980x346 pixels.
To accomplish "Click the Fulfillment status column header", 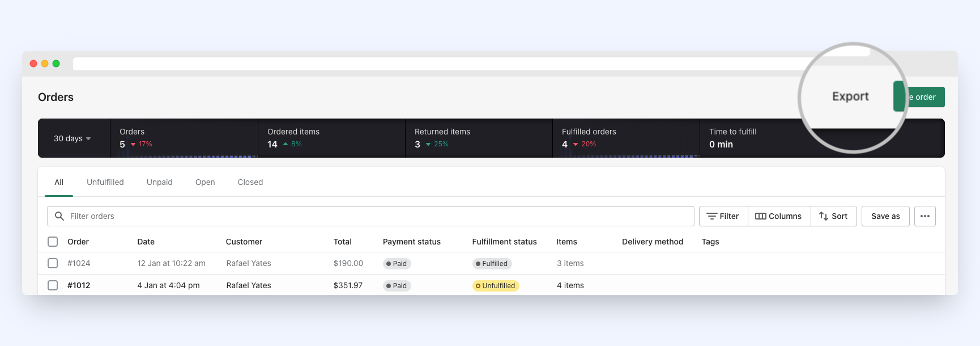I will pyautogui.click(x=504, y=242).
